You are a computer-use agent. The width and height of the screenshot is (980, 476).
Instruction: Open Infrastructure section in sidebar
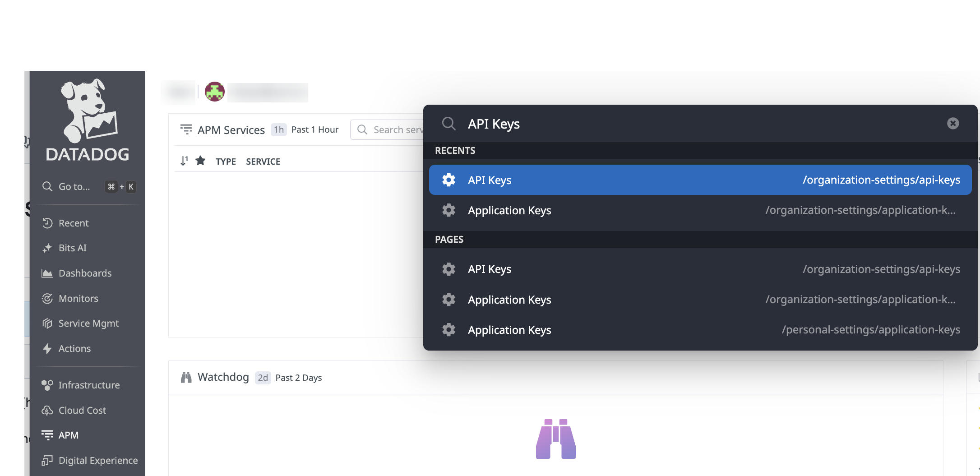coord(89,385)
